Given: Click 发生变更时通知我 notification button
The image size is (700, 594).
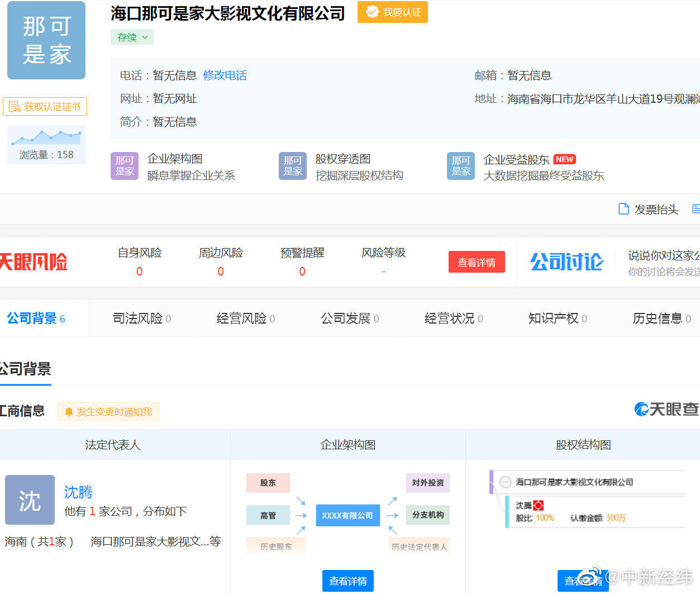Looking at the screenshot, I should point(108,412).
